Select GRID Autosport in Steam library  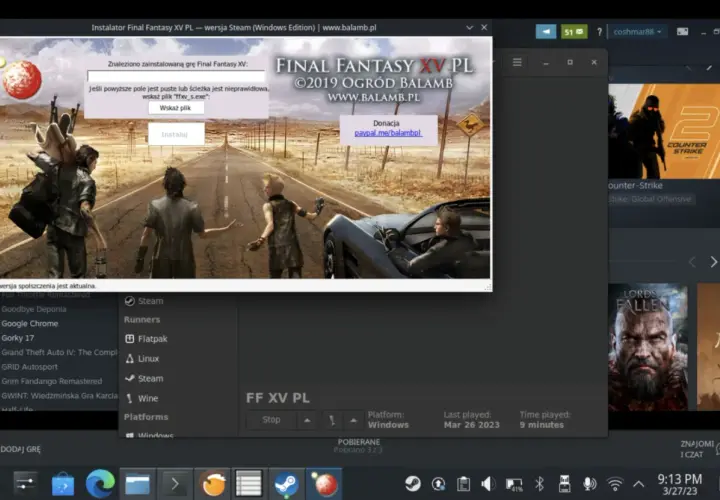point(29,366)
